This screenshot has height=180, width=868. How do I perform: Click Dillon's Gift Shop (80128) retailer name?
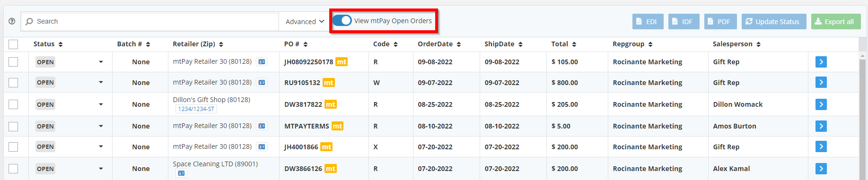[x=211, y=100]
